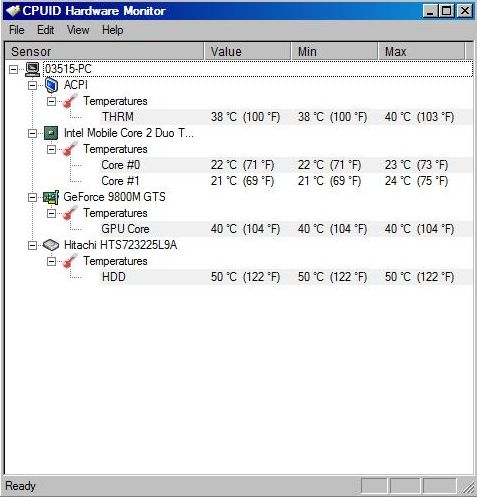477x497 pixels.
Task: Select the GeForce 9800M GTS label
Action: click(114, 197)
